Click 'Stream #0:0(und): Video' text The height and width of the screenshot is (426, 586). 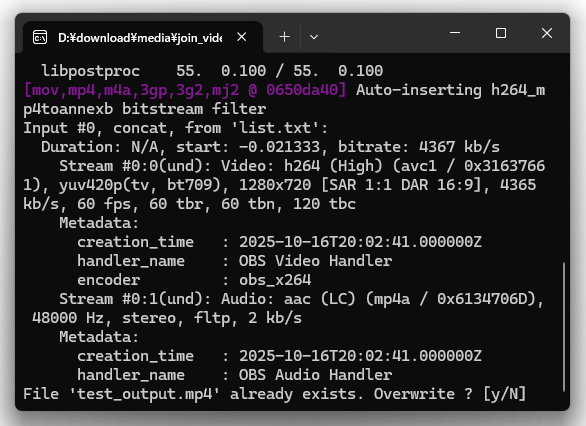tap(167, 166)
